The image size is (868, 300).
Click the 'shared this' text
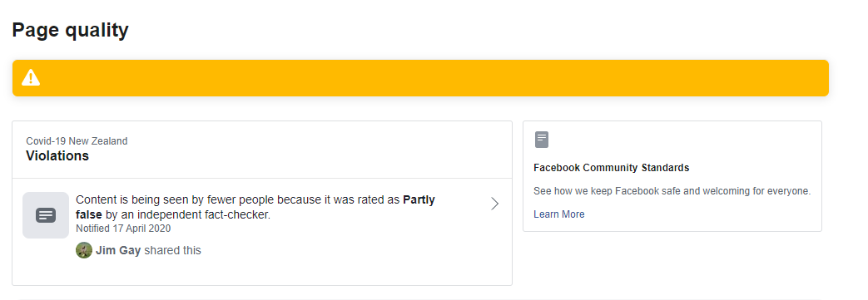point(173,250)
